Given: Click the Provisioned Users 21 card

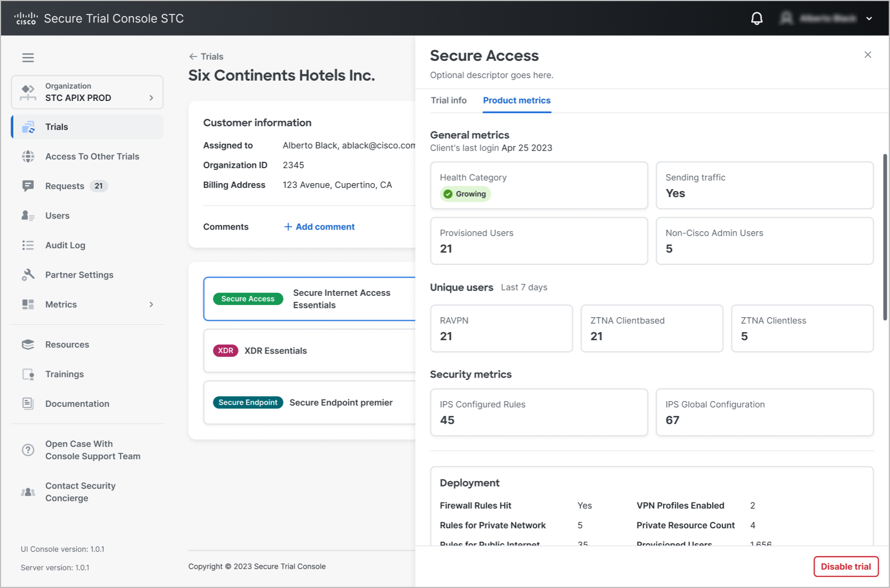Looking at the screenshot, I should (x=539, y=241).
